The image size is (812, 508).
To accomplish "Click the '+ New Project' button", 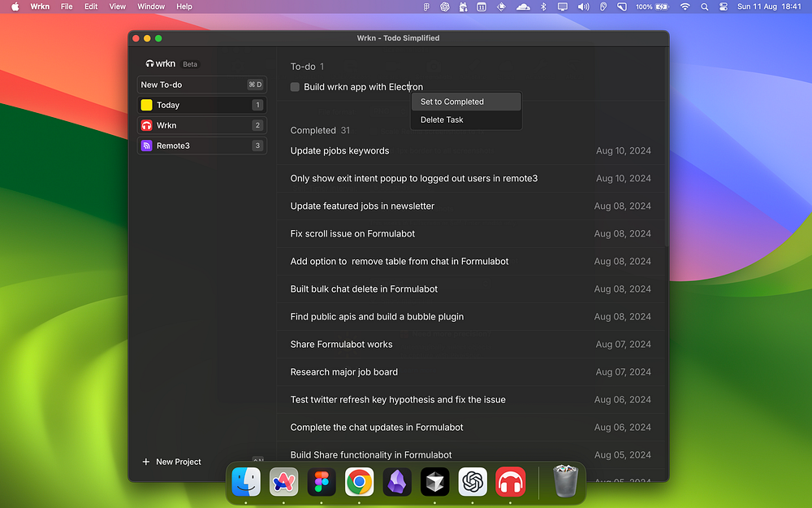I will (172, 462).
